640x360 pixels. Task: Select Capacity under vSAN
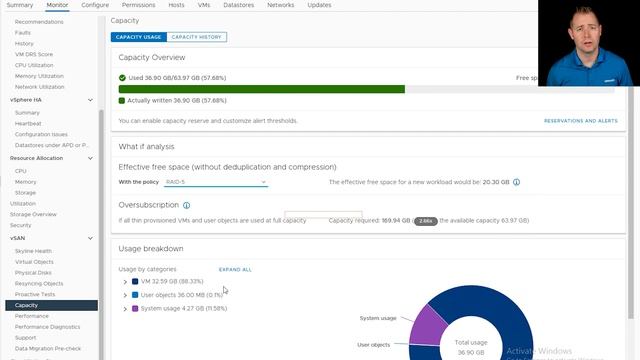51,305
